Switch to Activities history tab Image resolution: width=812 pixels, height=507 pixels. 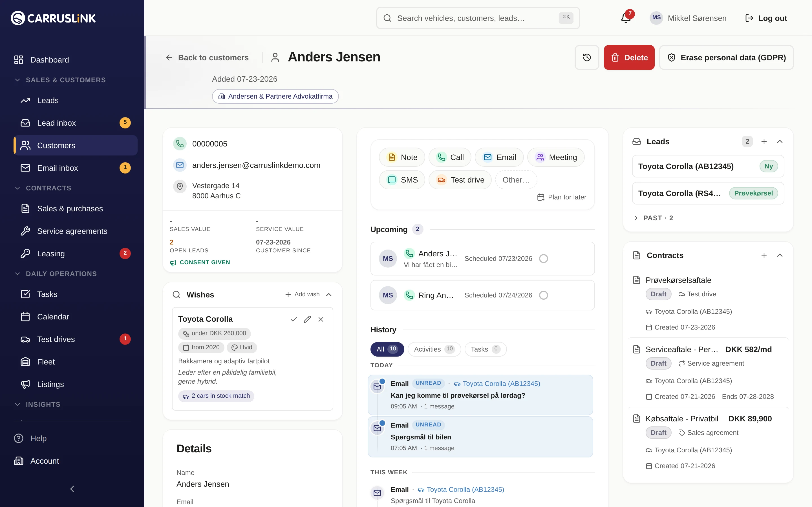tap(434, 349)
